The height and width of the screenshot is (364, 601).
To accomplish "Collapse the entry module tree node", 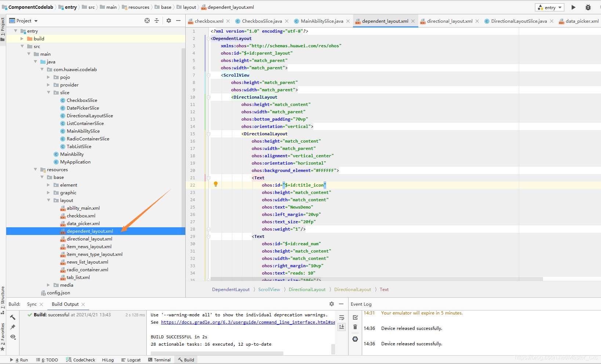I will click(15, 31).
